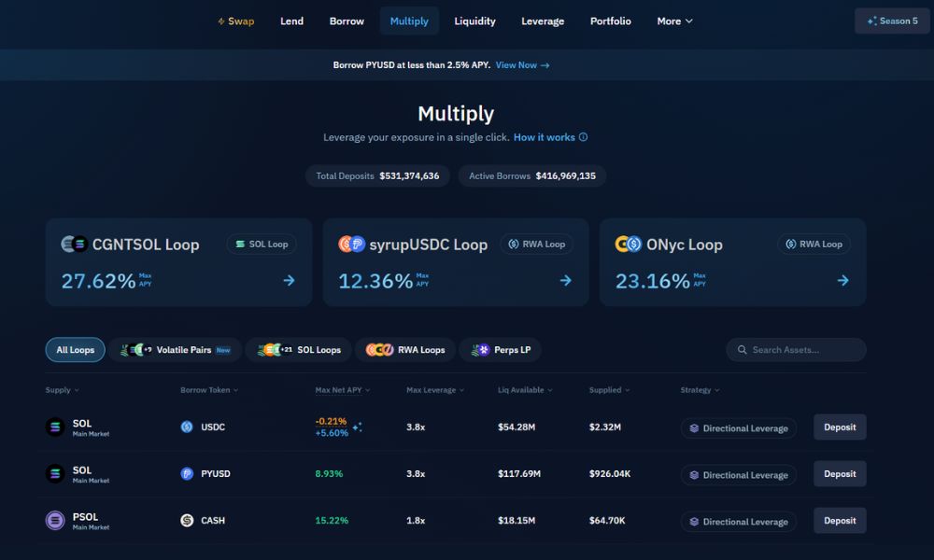Click the ONyc Loop arrow icon
934x560 pixels.
tap(844, 280)
